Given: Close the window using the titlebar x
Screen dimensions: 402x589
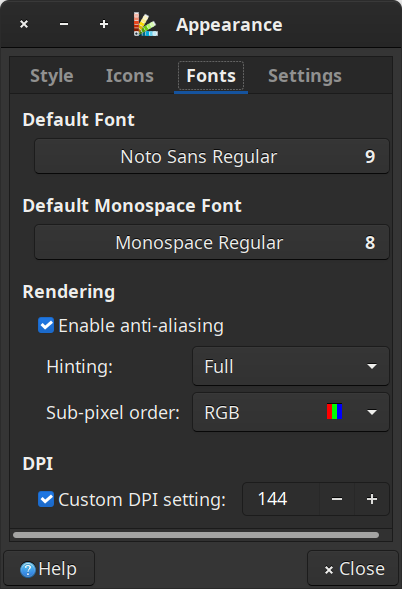Looking at the screenshot, I should (24, 24).
